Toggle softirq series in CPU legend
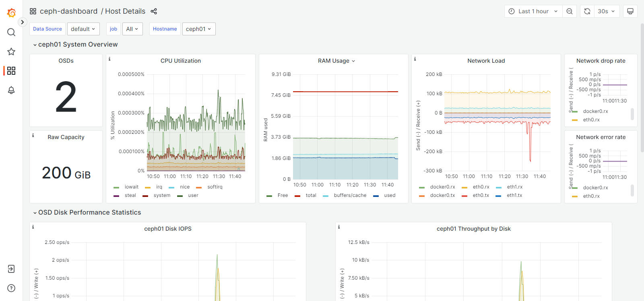This screenshot has height=301, width=644. point(215,187)
